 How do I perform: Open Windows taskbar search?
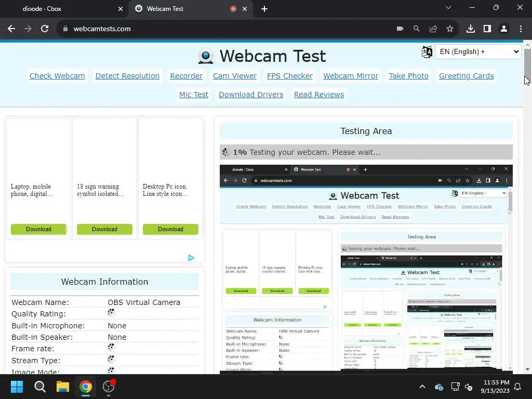[39, 387]
